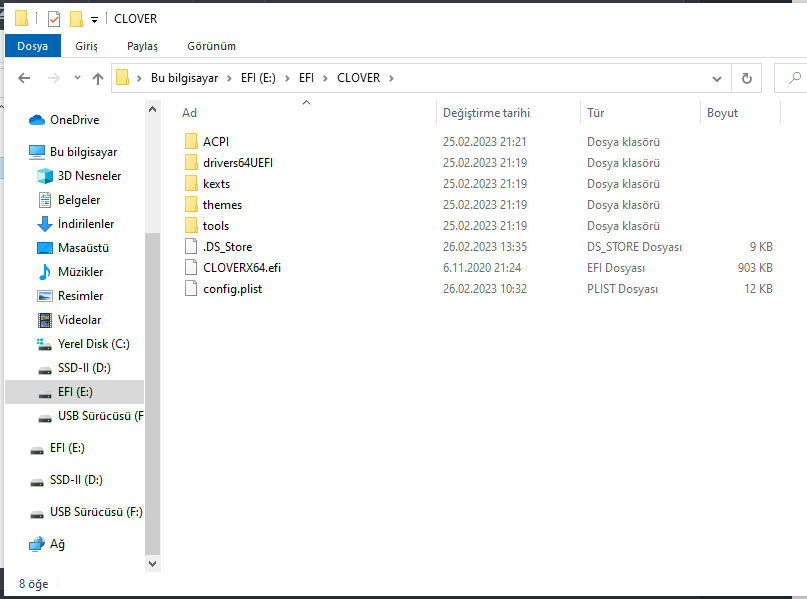Open the Dosya ribbon tab

coord(32,46)
